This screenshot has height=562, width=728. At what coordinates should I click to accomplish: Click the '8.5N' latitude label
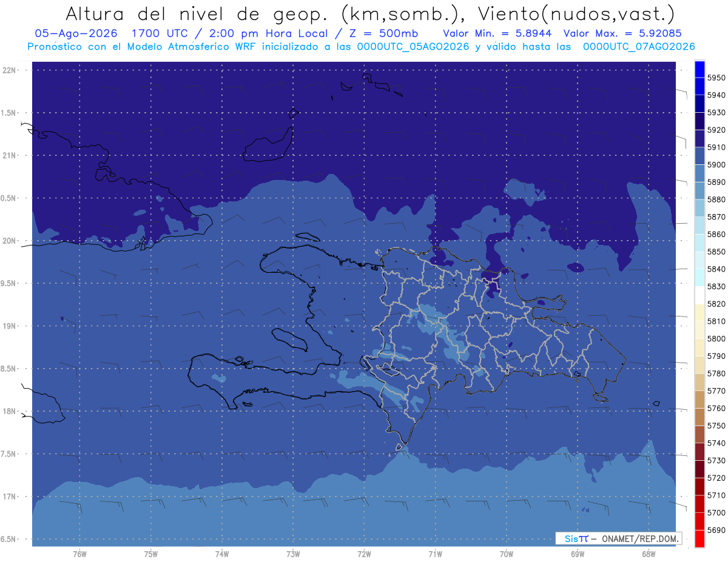[x=9, y=369]
